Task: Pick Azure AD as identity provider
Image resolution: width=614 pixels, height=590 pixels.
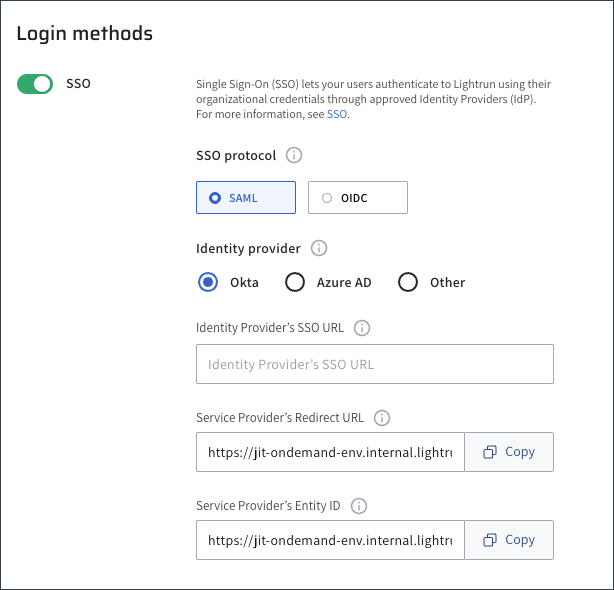Action: click(295, 282)
